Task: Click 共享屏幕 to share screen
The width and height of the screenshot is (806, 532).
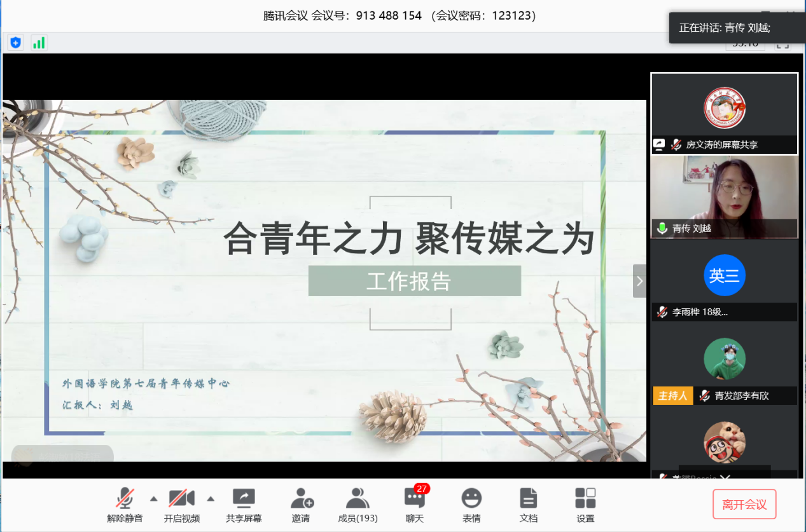Action: 244,505
